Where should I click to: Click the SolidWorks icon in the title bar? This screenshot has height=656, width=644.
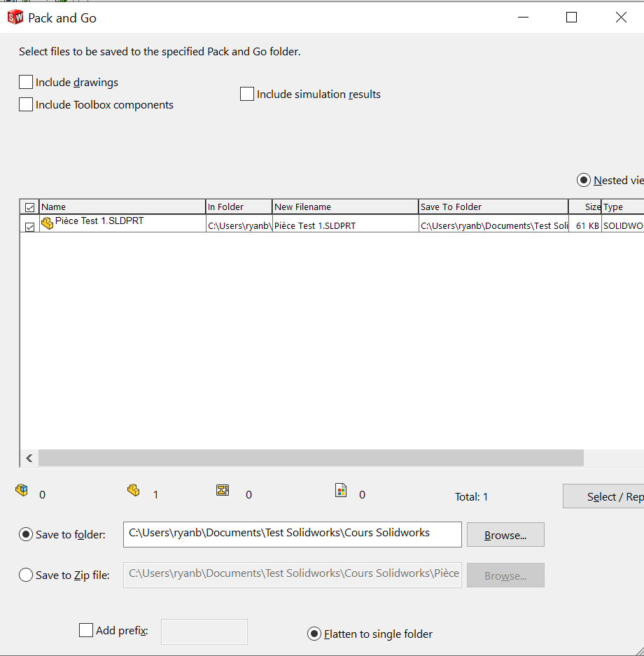15,17
